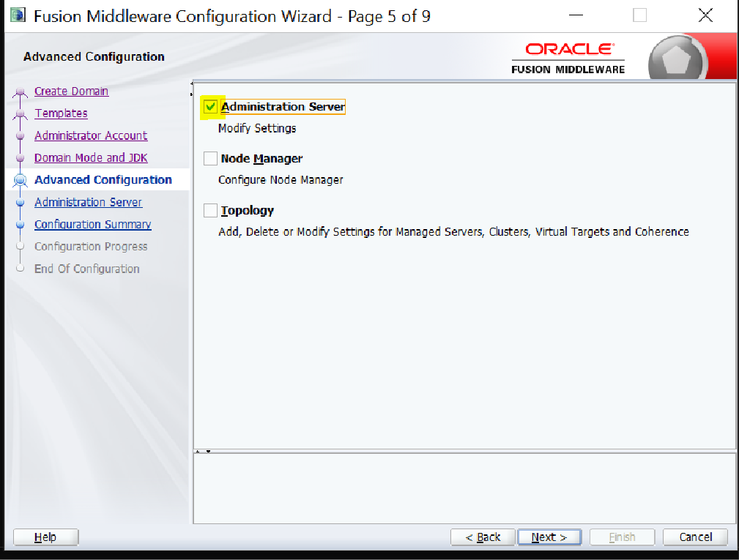Click the Configuration Summary step bullet
The image size is (739, 560).
point(21,225)
